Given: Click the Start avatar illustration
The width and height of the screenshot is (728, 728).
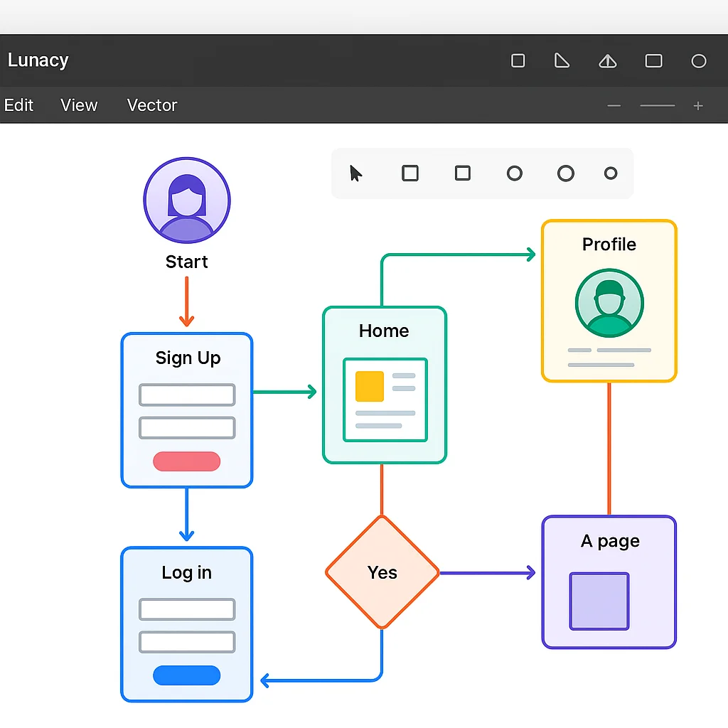Looking at the screenshot, I should 186,200.
